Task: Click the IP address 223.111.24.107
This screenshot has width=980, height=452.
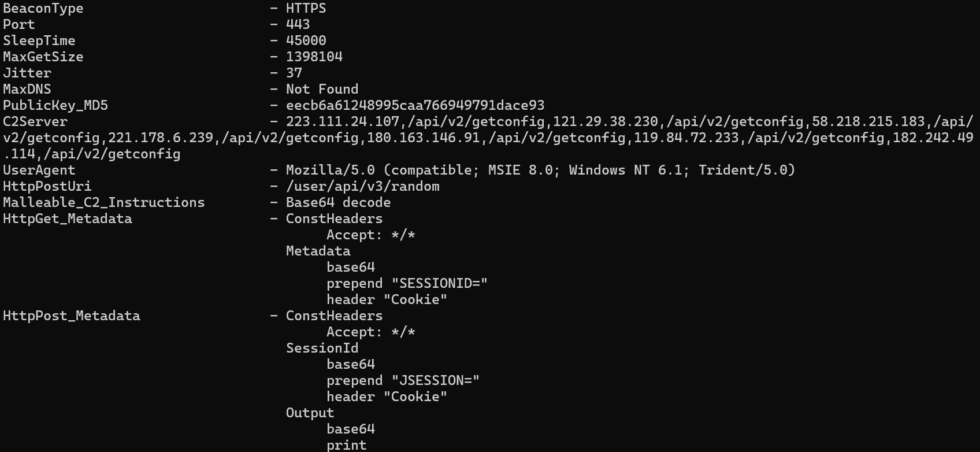Action: click(342, 122)
